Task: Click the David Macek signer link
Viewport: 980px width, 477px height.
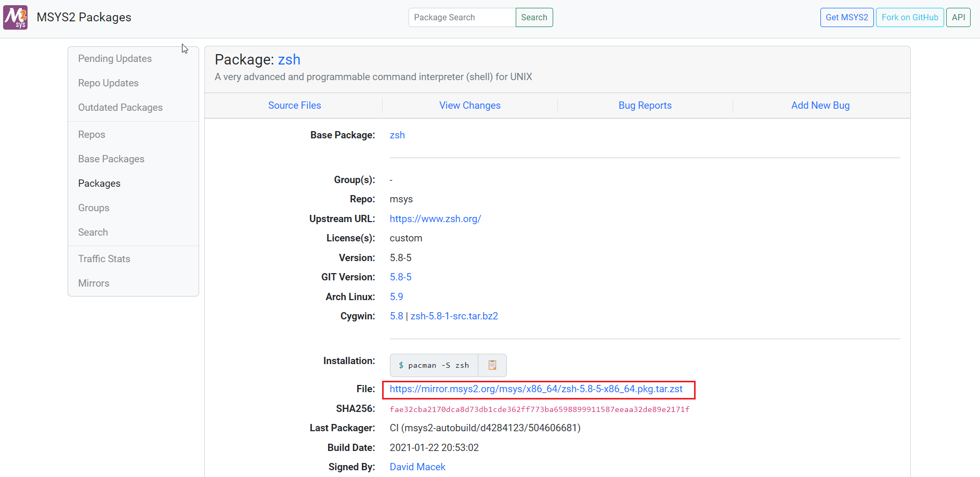Action: (x=417, y=467)
